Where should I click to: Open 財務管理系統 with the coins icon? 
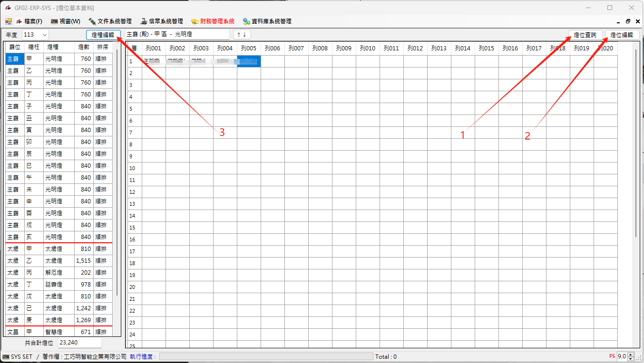coord(213,21)
